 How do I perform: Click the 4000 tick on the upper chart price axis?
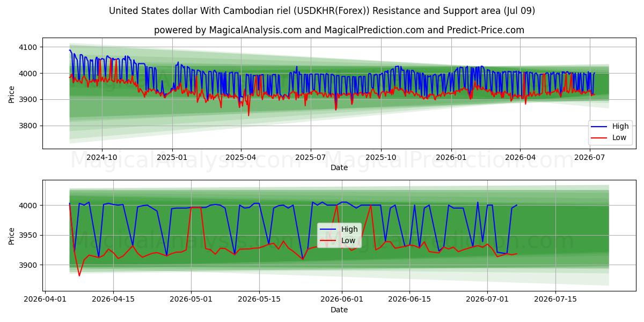pyautogui.click(x=28, y=74)
